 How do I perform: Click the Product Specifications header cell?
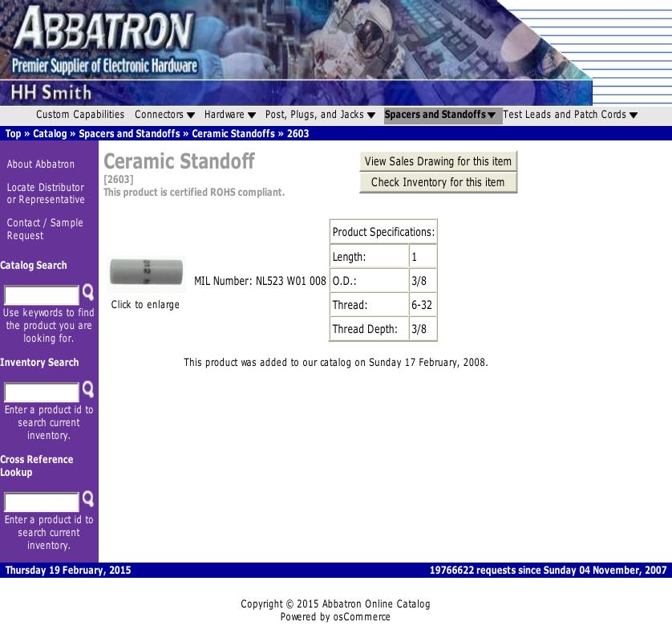(x=383, y=232)
